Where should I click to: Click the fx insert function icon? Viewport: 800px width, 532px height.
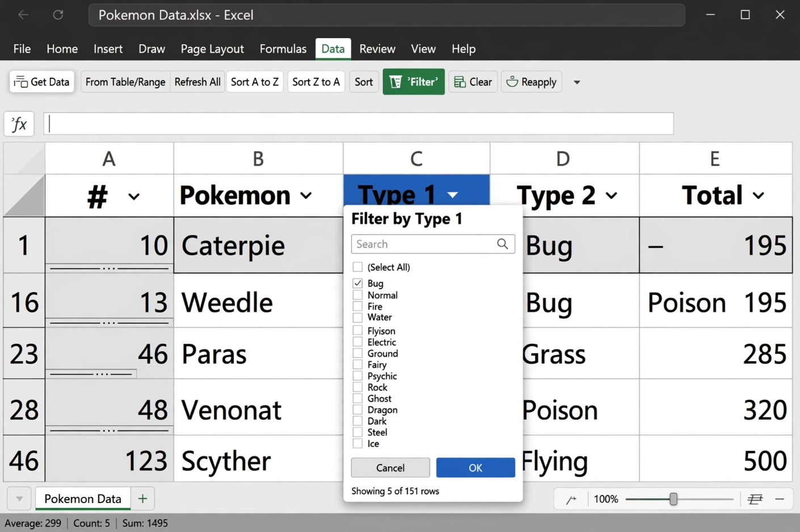click(x=19, y=124)
